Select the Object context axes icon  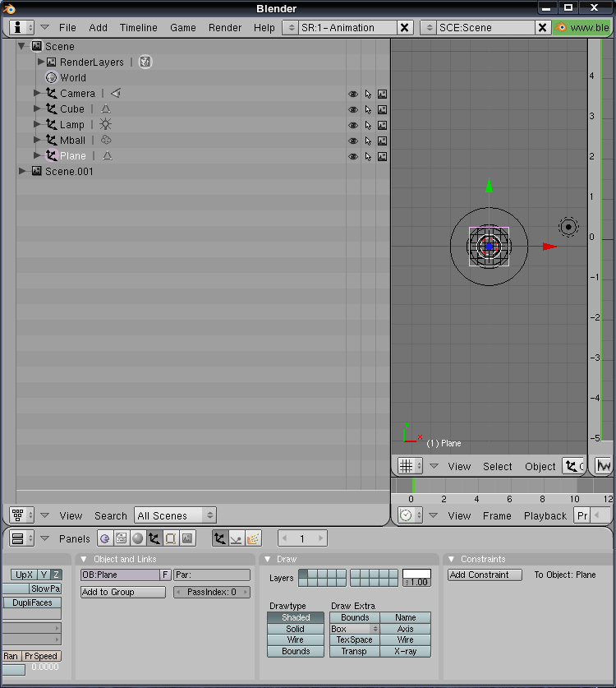pyautogui.click(x=154, y=538)
